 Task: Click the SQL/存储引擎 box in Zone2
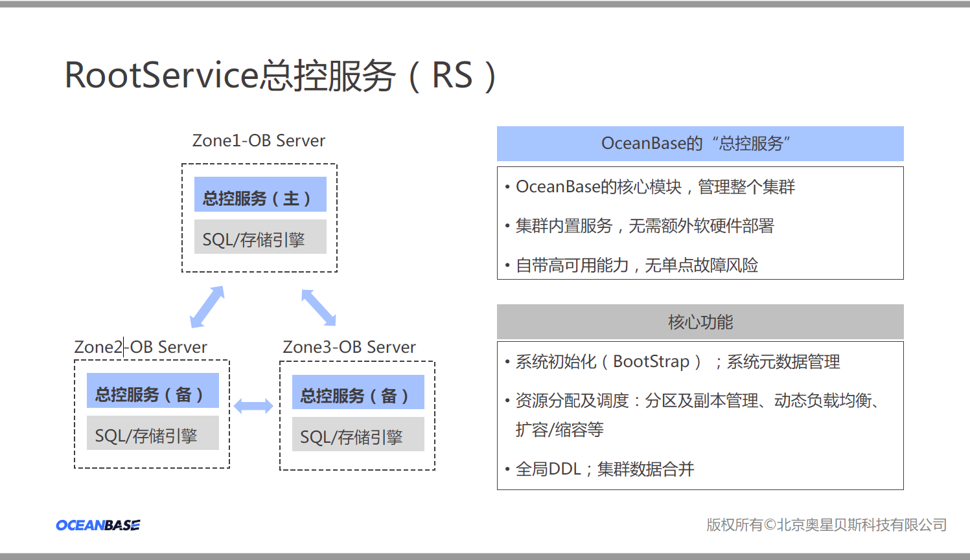(x=152, y=433)
